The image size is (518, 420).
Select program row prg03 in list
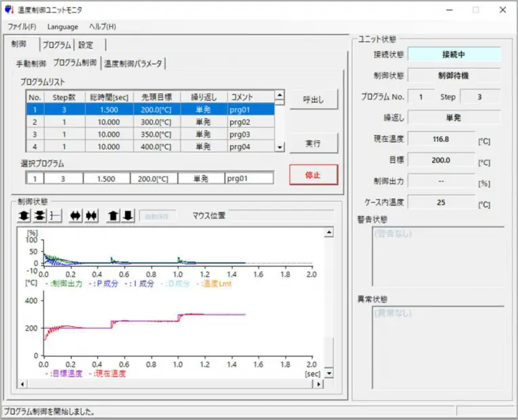tap(149, 134)
